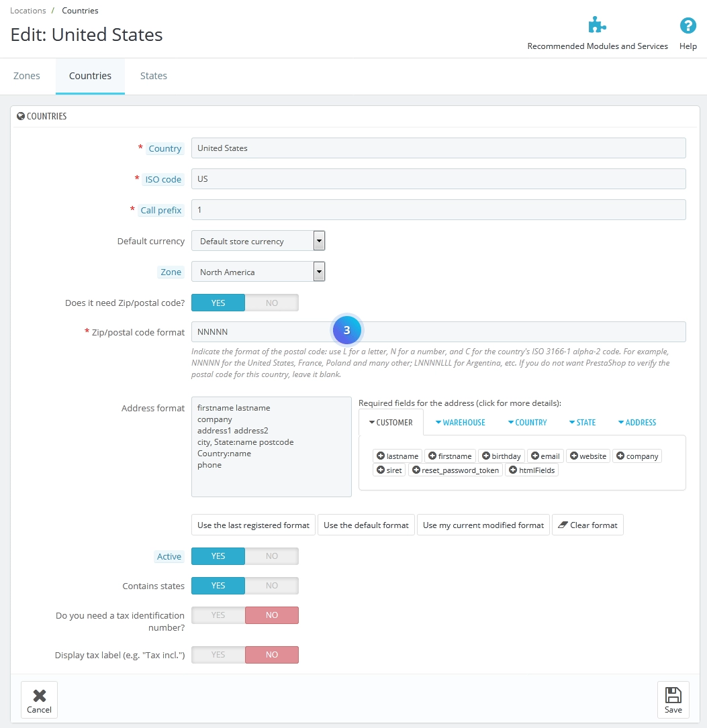Open Recommended Modules and Services
This screenshot has height=728, width=707.
click(x=597, y=25)
